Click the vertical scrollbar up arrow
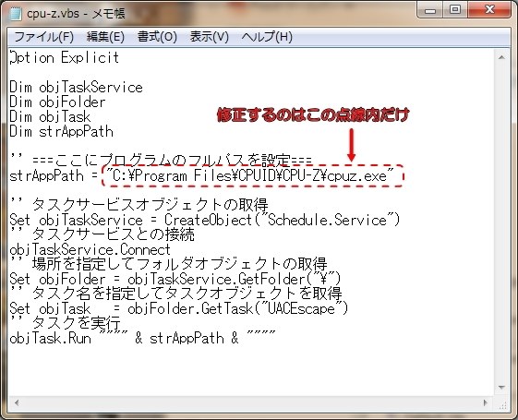518x420 pixels. 501,57
